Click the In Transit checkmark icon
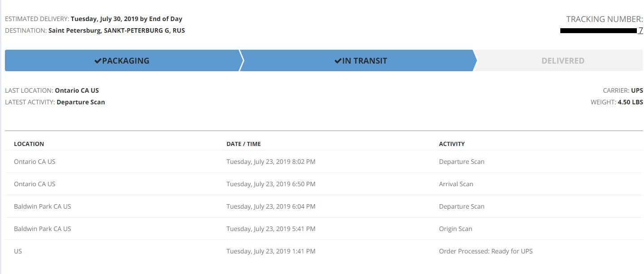Image resolution: width=644 pixels, height=274 pixels. [338, 61]
